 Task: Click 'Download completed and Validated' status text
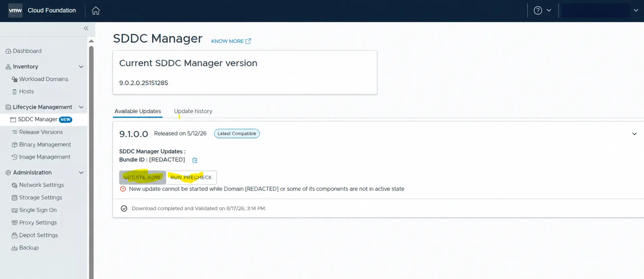click(199, 209)
